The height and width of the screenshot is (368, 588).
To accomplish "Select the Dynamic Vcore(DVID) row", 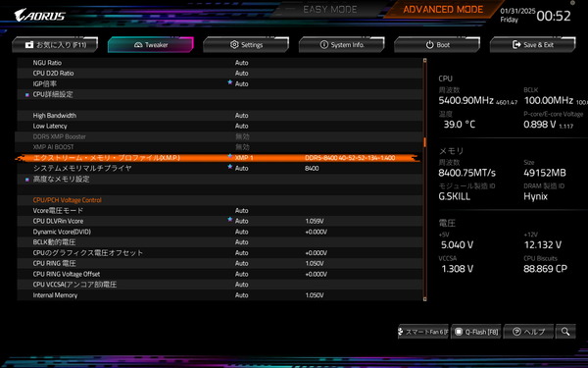I will click(x=220, y=232).
